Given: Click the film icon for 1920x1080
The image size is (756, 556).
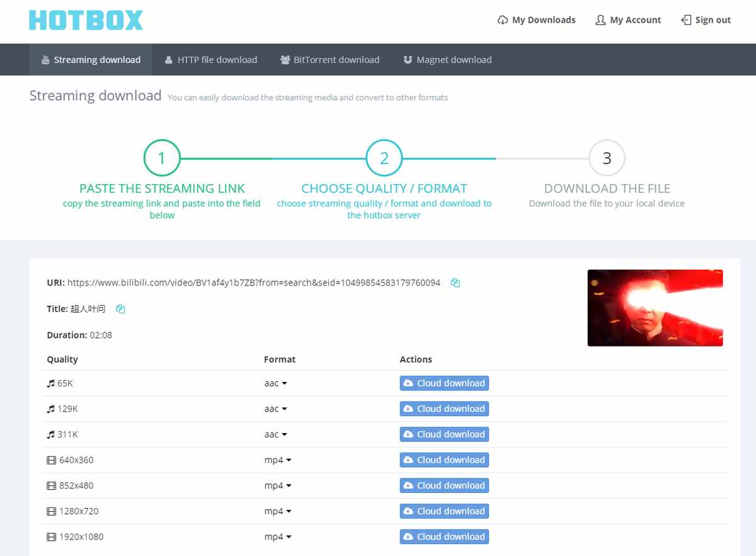Looking at the screenshot, I should pyautogui.click(x=52, y=537).
